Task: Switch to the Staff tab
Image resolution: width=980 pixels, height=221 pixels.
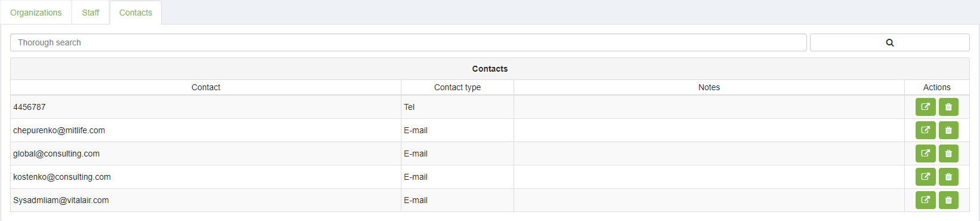Action: (91, 13)
